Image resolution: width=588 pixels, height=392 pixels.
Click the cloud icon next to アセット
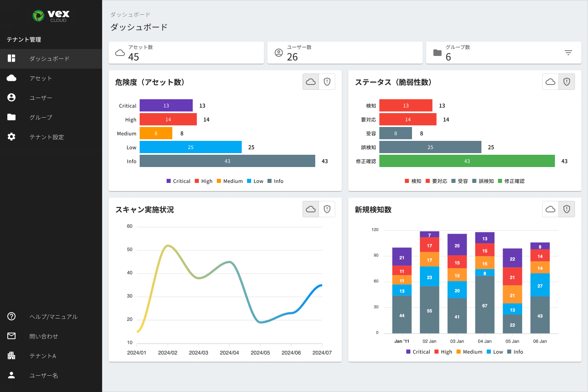click(11, 78)
